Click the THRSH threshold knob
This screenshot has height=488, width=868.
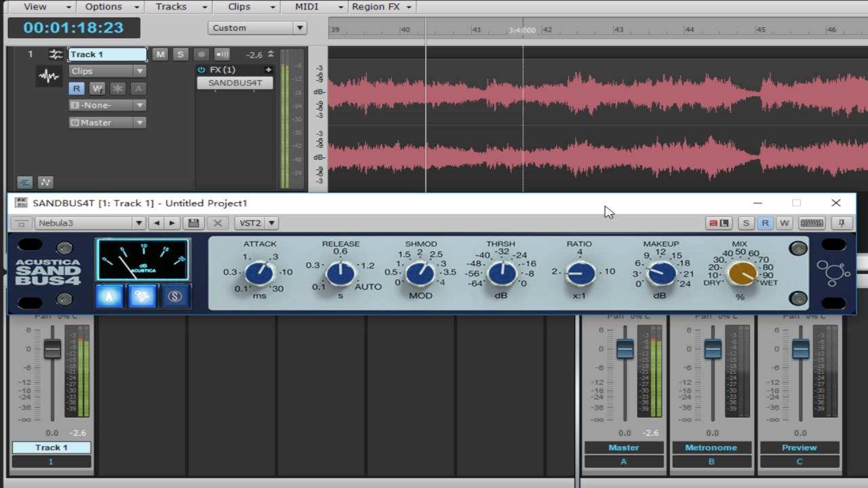[x=502, y=274]
